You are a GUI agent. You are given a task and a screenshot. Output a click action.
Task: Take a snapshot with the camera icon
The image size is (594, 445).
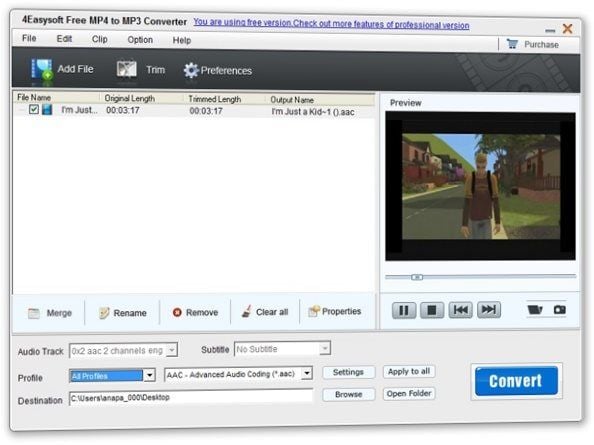(x=560, y=310)
